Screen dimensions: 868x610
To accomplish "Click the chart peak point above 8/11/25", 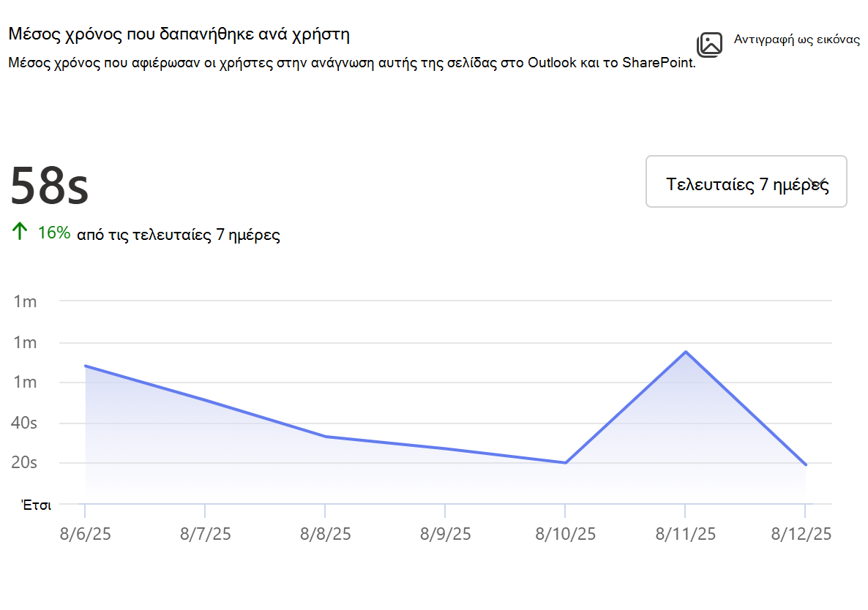I will pyautogui.click(x=685, y=352).
